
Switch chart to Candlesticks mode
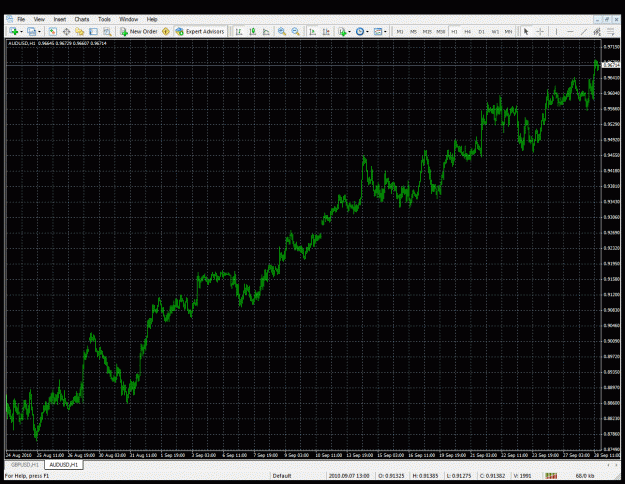click(252, 31)
